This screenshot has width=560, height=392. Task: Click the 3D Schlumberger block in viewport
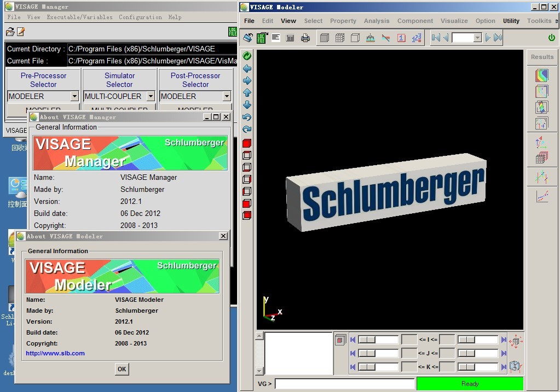(386, 192)
